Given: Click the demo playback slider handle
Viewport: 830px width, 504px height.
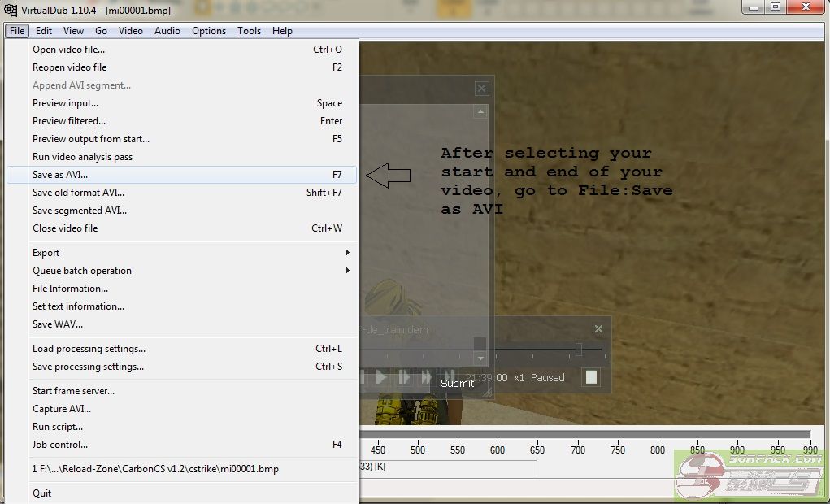Looking at the screenshot, I should [x=579, y=349].
